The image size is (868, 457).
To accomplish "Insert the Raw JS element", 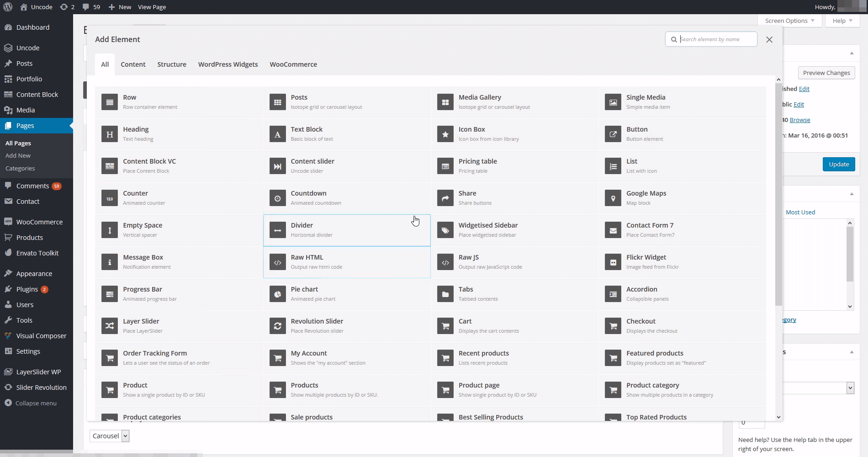I will coord(514,262).
